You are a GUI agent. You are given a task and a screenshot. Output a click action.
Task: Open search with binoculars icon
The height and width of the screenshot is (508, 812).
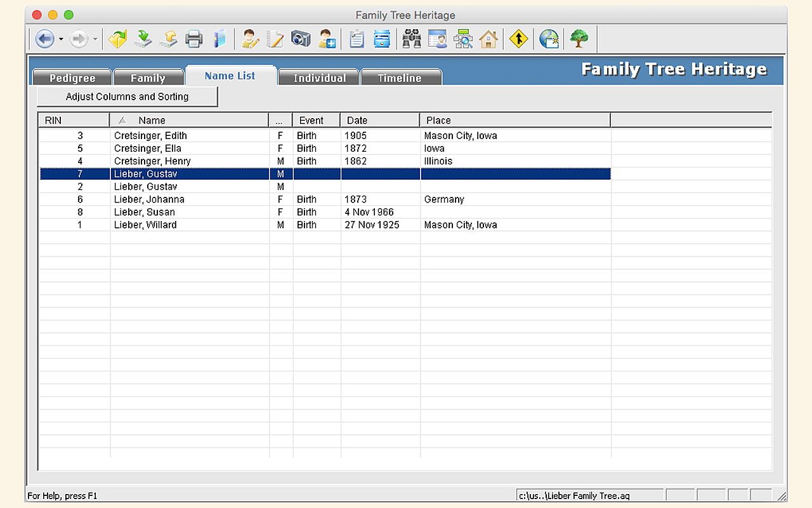click(412, 39)
